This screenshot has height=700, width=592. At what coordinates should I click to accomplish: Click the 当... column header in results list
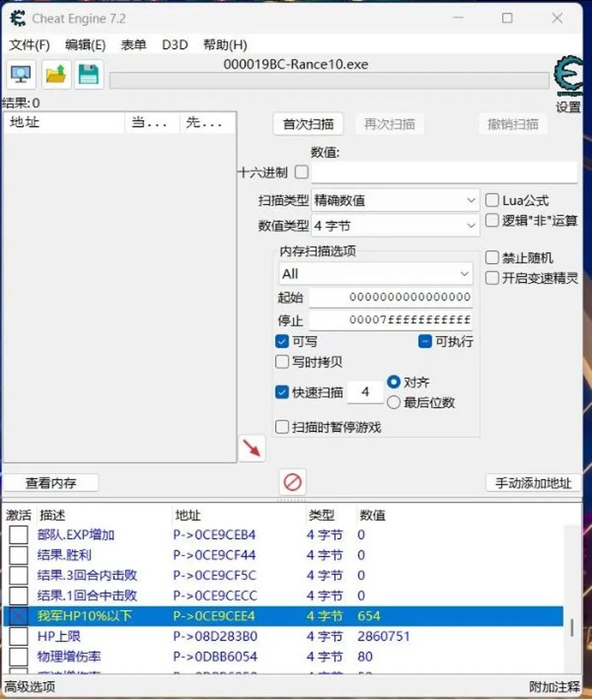coord(152,123)
